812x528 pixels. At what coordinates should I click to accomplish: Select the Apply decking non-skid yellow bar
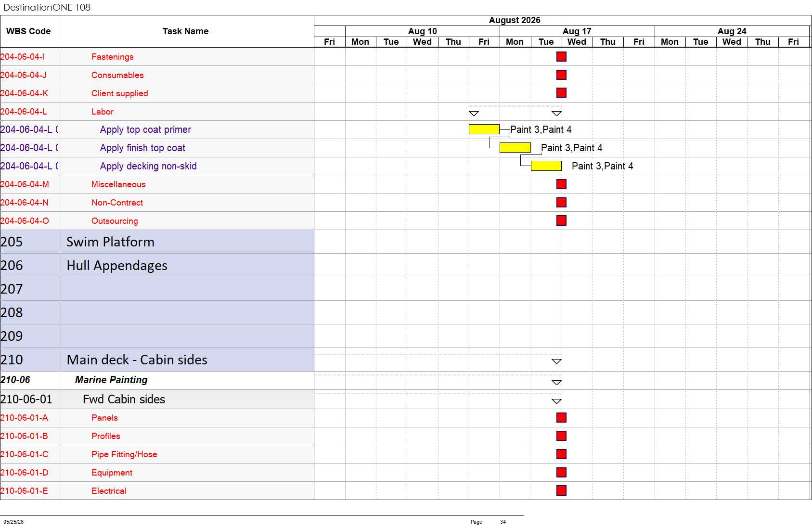546,166
